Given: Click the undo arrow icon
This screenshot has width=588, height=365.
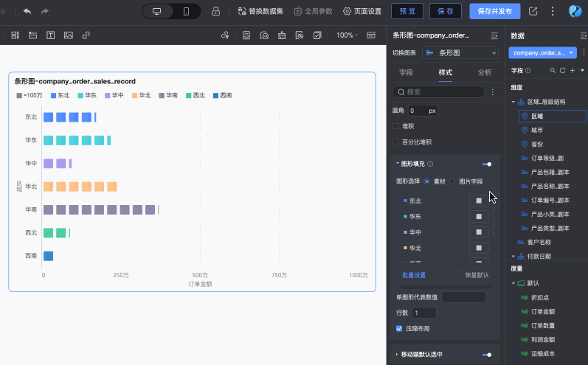Looking at the screenshot, I should click(27, 11).
